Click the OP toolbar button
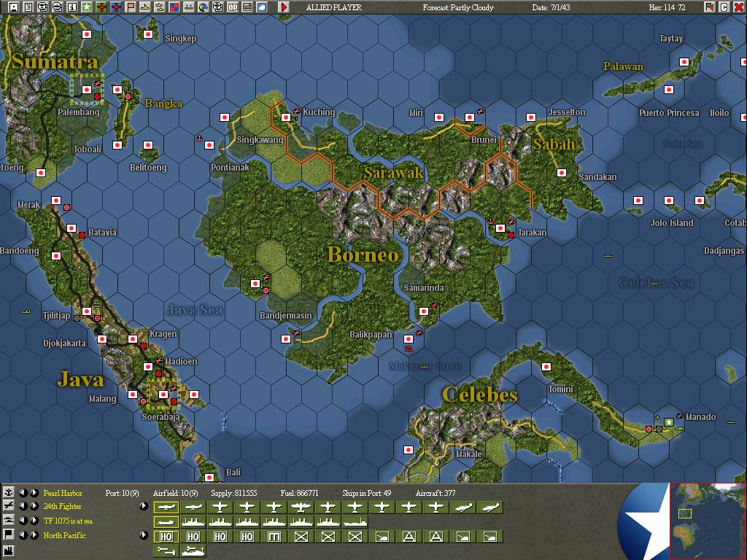The height and width of the screenshot is (560, 747). 233,7
